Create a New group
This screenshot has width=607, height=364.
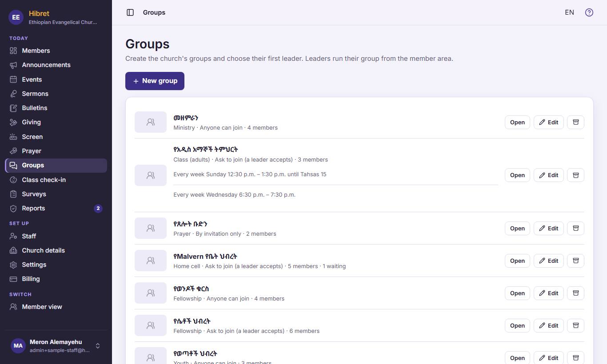[155, 81]
